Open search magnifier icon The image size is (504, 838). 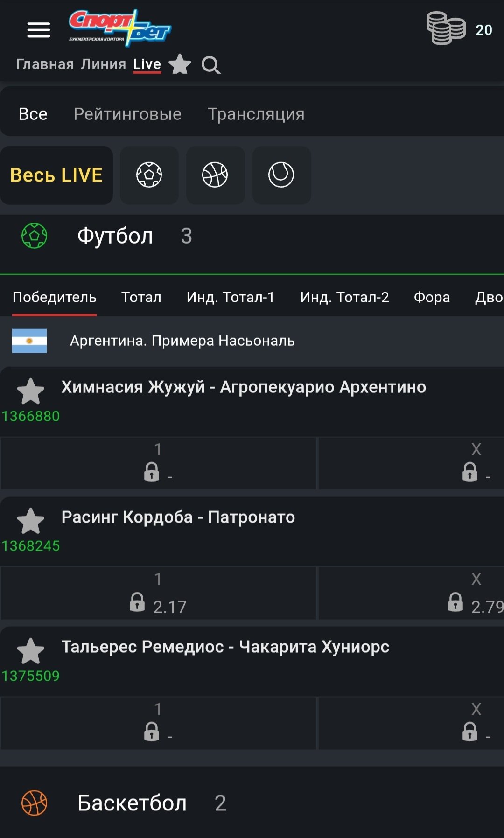pos(211,65)
